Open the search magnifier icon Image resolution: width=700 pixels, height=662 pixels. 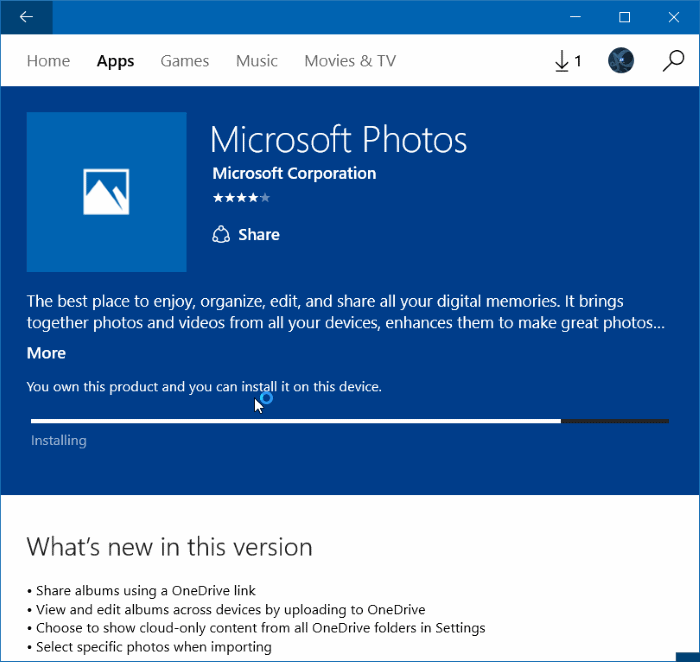point(673,61)
